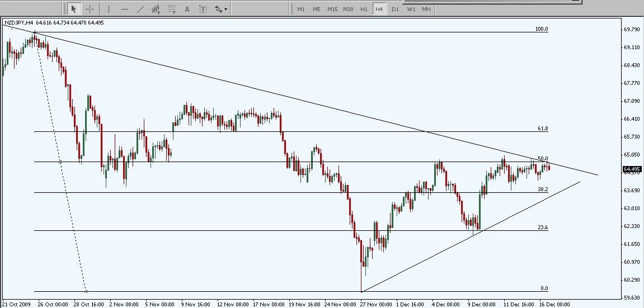This screenshot has height=308, width=644.
Task: Click the equidistant channel tool
Action: tap(156, 9)
